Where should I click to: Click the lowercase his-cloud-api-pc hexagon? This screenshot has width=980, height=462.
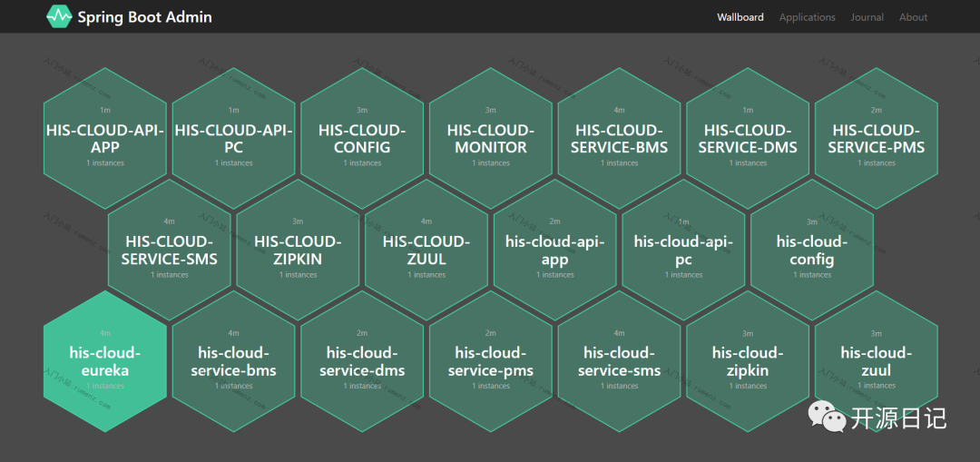click(684, 251)
